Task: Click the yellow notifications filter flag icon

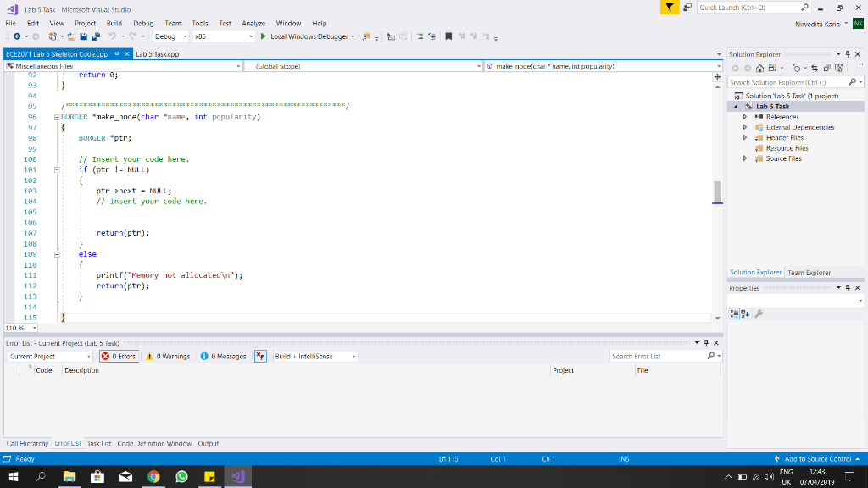Action: (670, 7)
